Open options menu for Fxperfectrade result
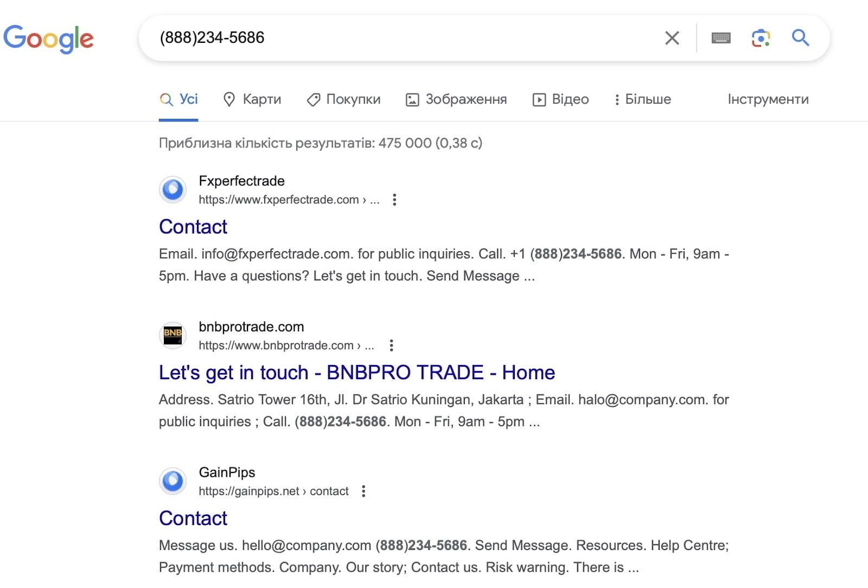868x588 pixels. click(394, 200)
